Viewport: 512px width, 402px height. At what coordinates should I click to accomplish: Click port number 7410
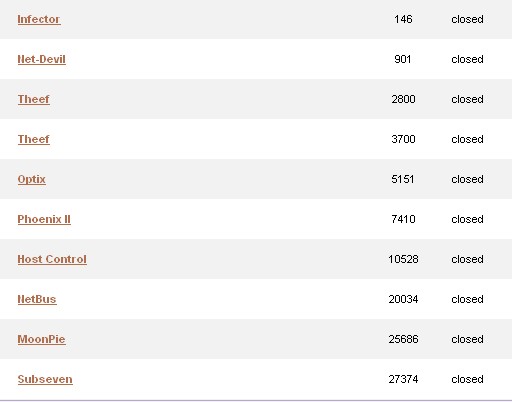403,219
